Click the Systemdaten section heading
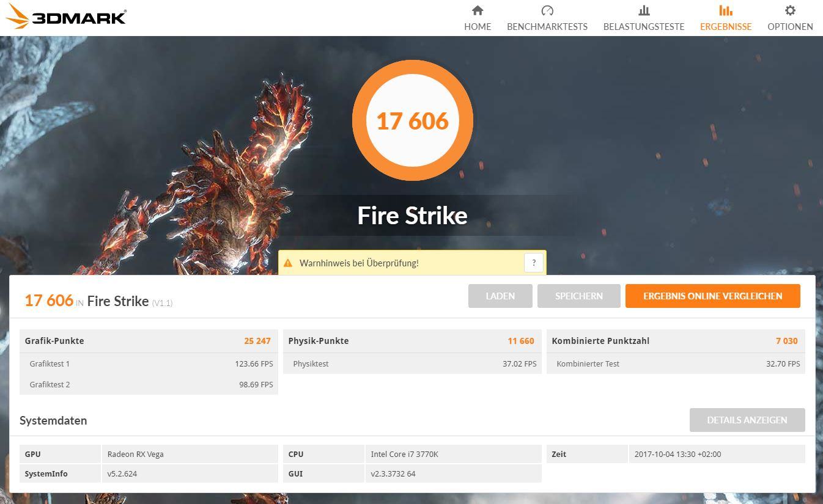The image size is (823, 504). click(53, 420)
